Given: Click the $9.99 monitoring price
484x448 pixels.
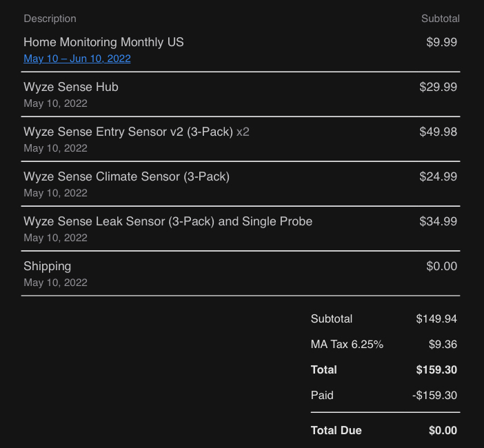Looking at the screenshot, I should click(441, 42).
